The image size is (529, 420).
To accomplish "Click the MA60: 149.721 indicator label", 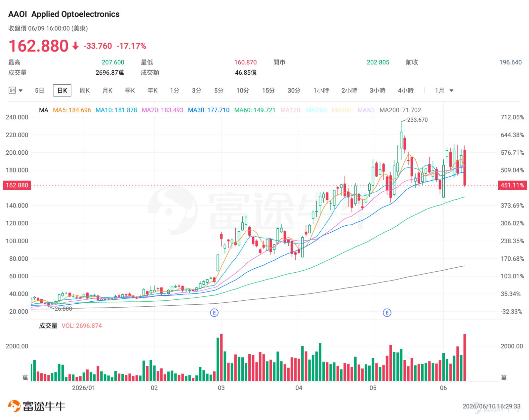I will 255,110.
